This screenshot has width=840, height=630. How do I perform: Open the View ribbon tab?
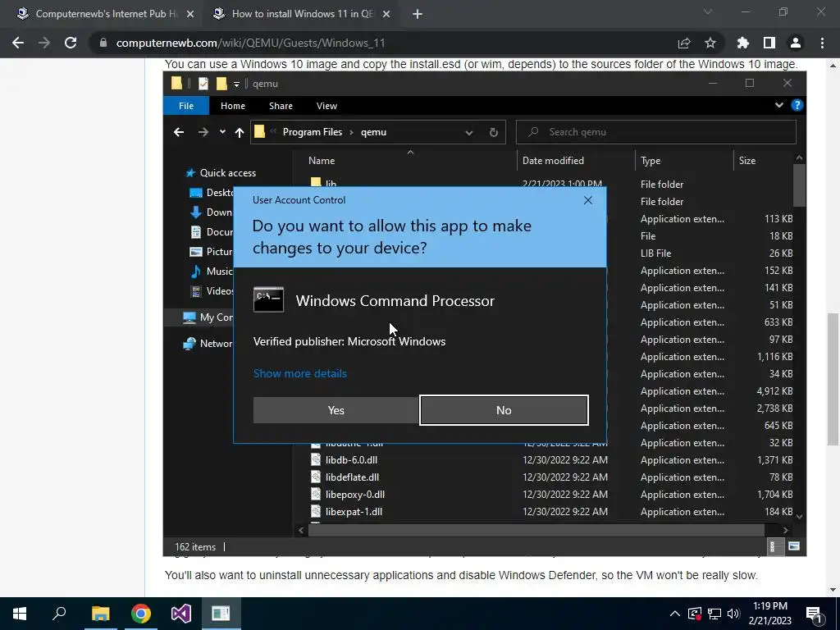(326, 106)
